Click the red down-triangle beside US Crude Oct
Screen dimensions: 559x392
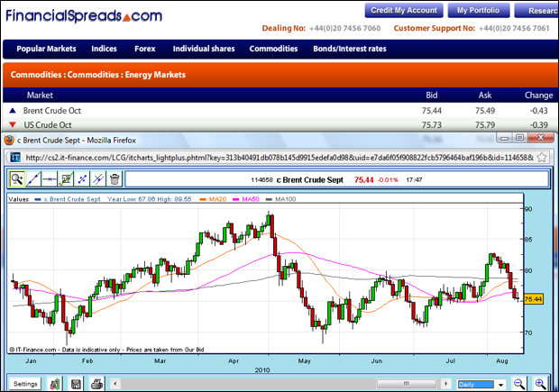coord(13,124)
